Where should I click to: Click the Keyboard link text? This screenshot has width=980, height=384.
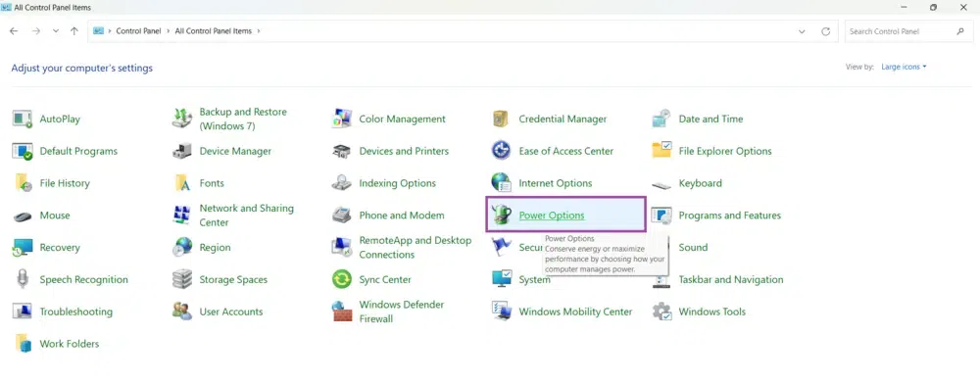(700, 183)
